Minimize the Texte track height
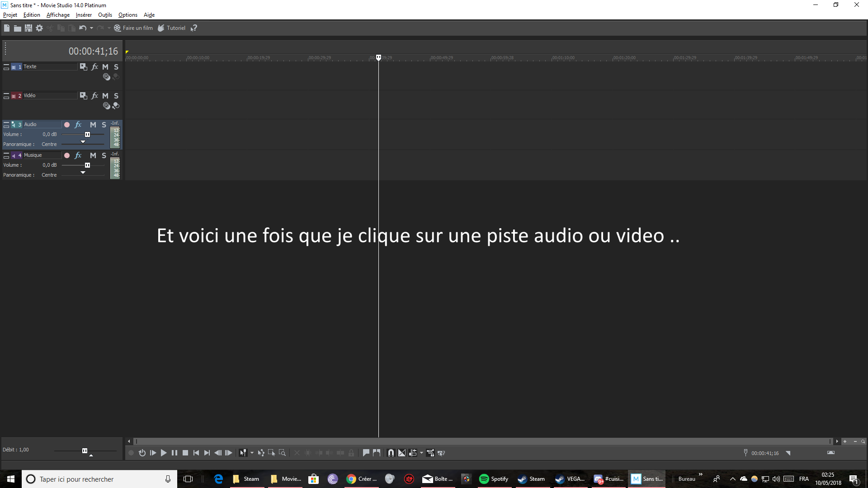The width and height of the screenshot is (868, 488). 6,67
